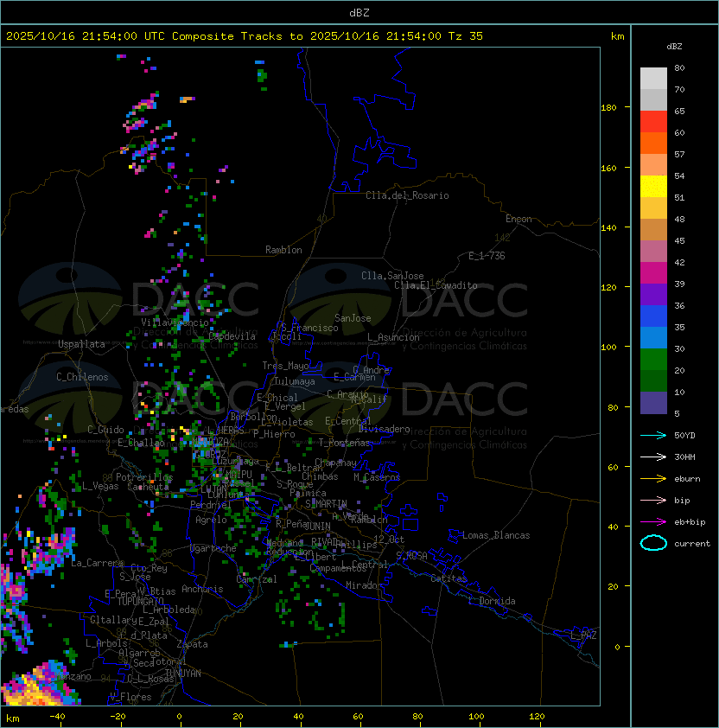This screenshot has width=719, height=728.
Task: Click the 'Agrelo' map label
Action: click(x=211, y=520)
